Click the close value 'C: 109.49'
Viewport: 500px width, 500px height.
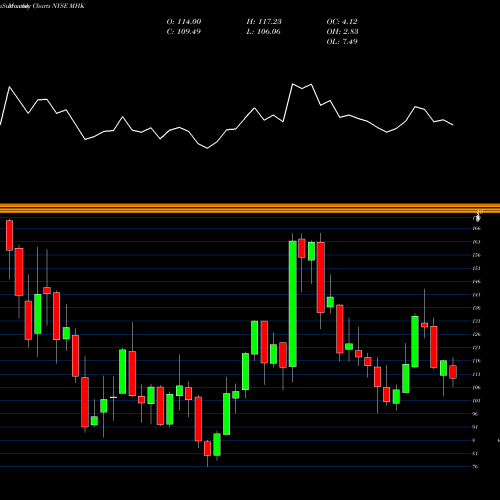click(x=184, y=32)
